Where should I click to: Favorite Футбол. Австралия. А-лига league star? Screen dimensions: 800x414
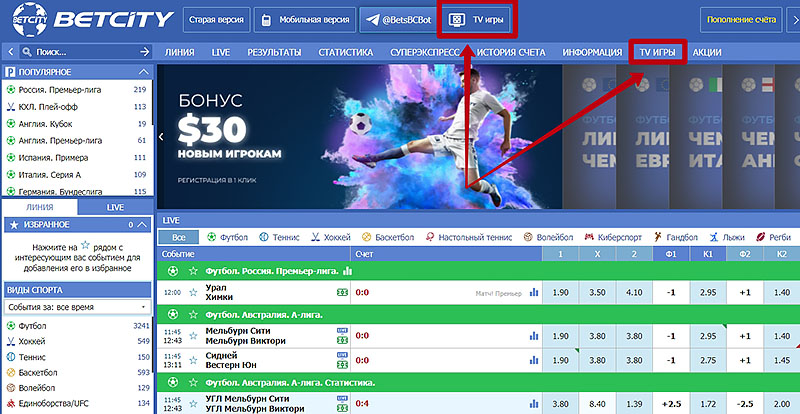[x=193, y=314]
